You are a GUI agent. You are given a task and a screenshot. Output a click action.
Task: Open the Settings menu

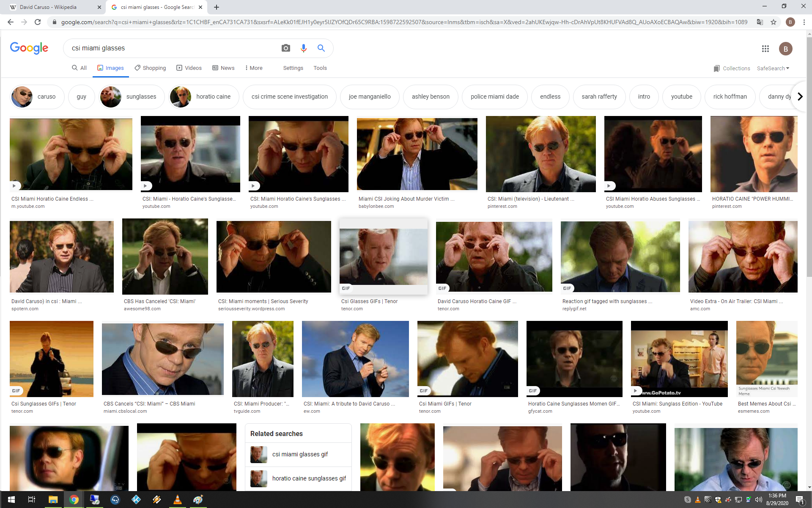293,68
